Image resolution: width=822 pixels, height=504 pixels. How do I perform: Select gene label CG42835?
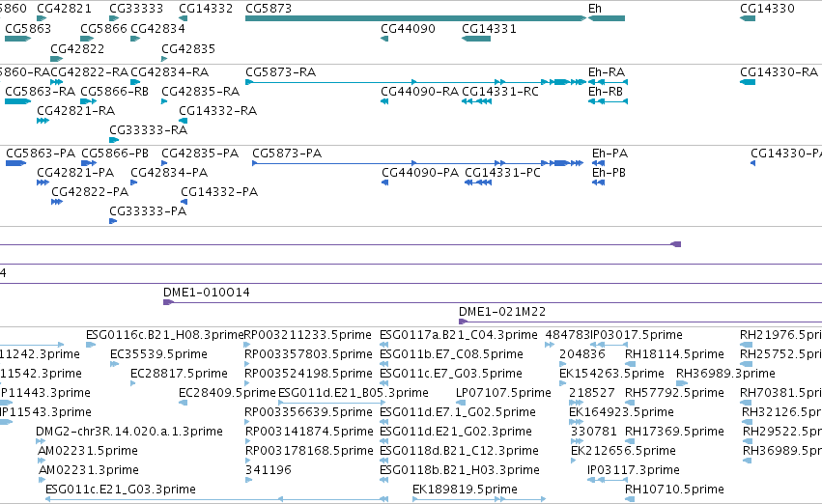pyautogui.click(x=188, y=48)
